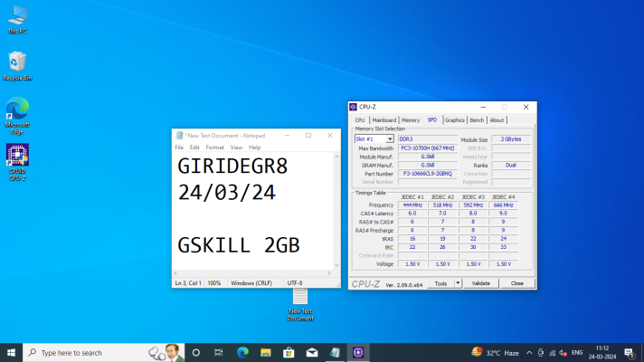Open the File menu in Notepad
Image resolution: width=644 pixels, height=362 pixels.
(x=179, y=148)
